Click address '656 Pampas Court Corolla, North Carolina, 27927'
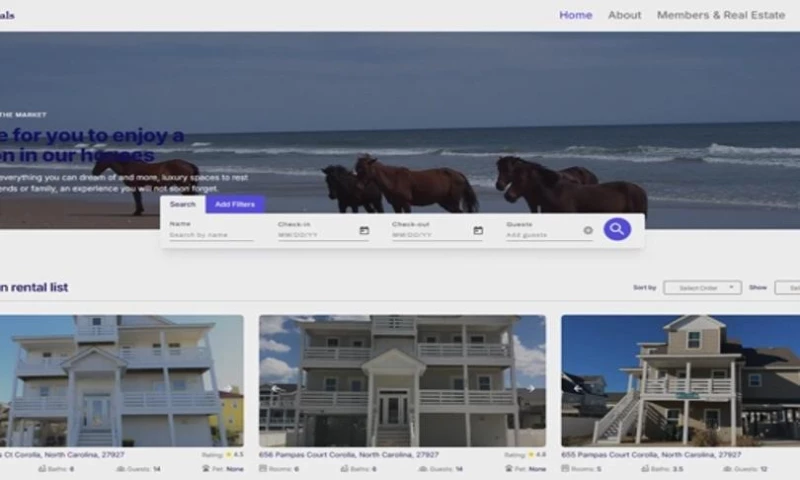This screenshot has height=480, width=800. (348, 454)
